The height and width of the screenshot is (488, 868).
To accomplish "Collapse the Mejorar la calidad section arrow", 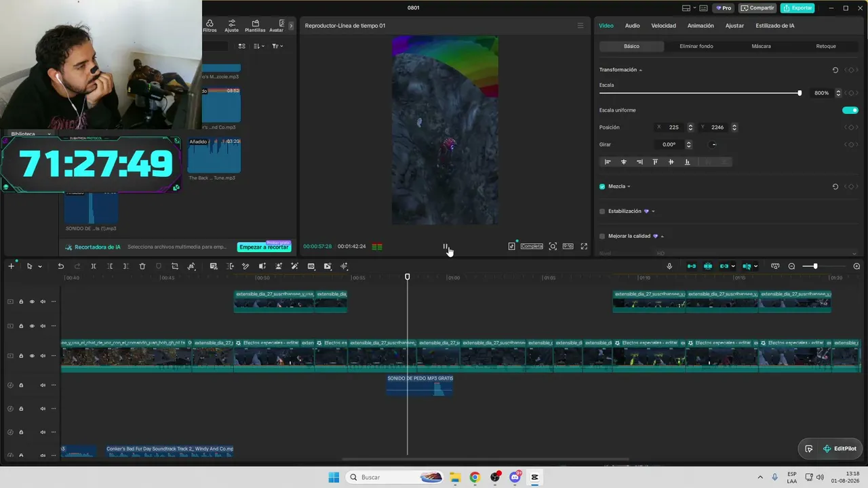I will pos(662,237).
